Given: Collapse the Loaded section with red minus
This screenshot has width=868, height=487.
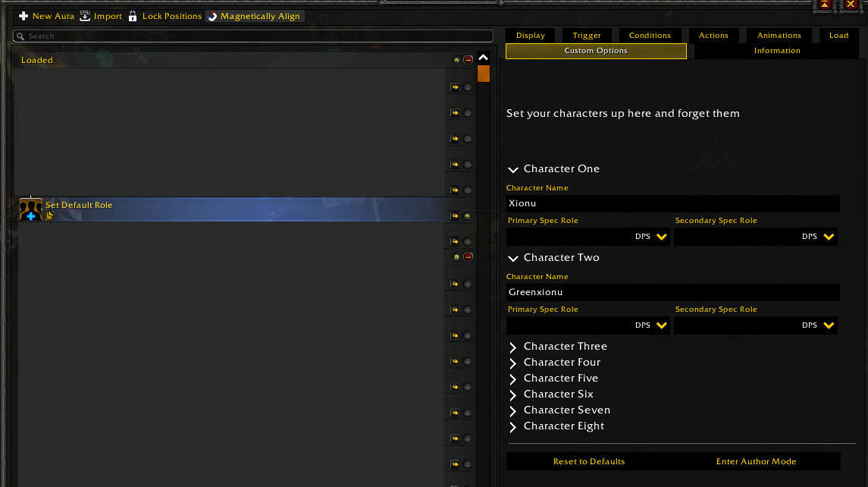Looking at the screenshot, I should click(x=468, y=60).
